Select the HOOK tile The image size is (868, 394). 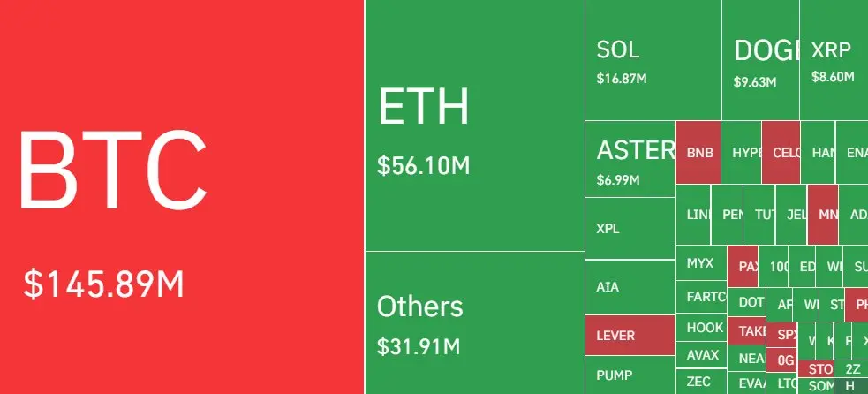(701, 328)
